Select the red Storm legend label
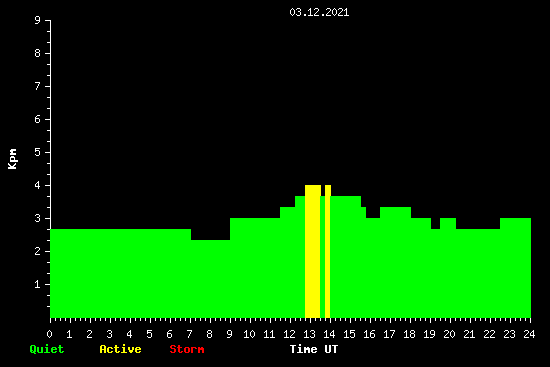Screen dimensions: 550x367 187,349
